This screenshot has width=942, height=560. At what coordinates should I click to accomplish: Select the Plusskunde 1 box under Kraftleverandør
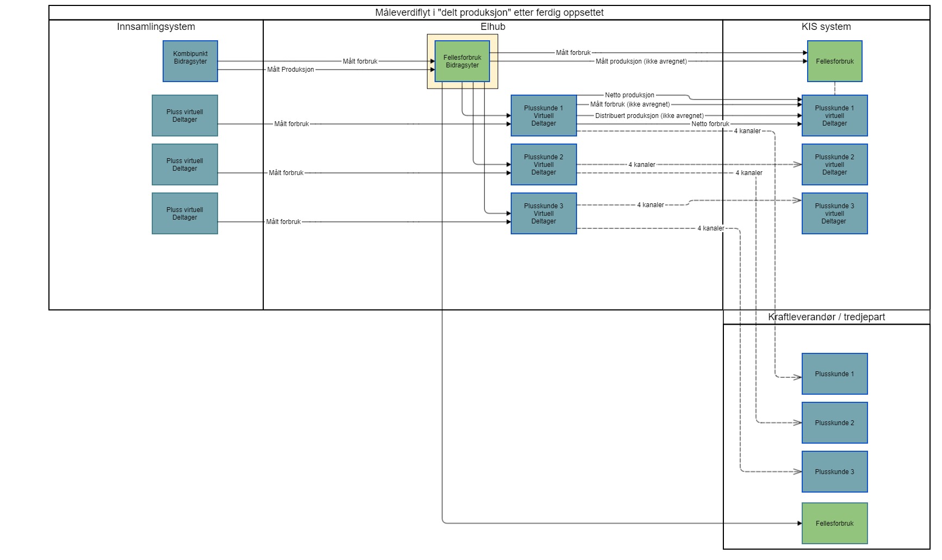[x=834, y=374]
